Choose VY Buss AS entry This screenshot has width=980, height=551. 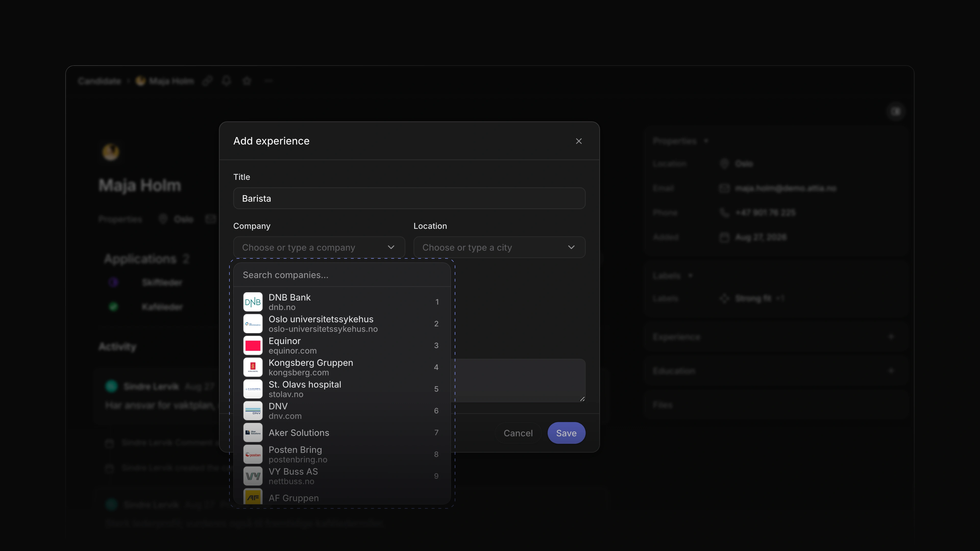coord(342,476)
